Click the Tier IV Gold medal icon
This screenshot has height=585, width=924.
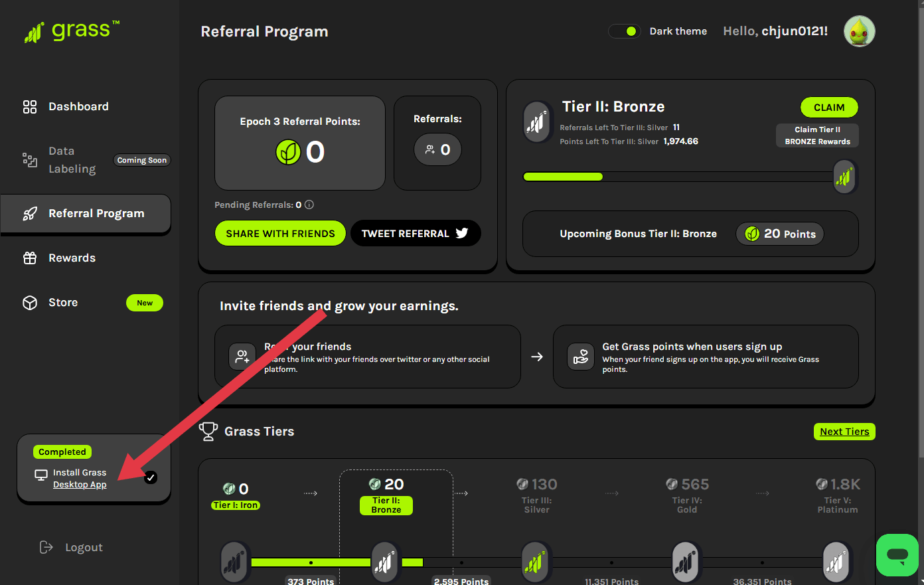686,562
